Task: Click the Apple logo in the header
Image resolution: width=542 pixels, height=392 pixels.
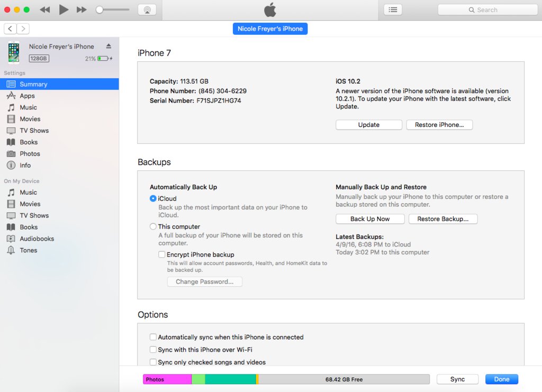Action: point(270,10)
